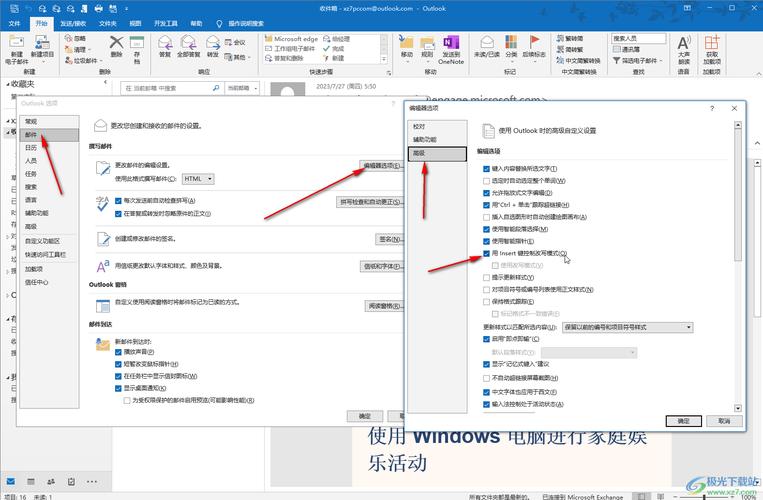Switch to the Folder (文件夹) ribbon tab
Screen dimensions: 763x500
pyautogui.click(x=108, y=23)
